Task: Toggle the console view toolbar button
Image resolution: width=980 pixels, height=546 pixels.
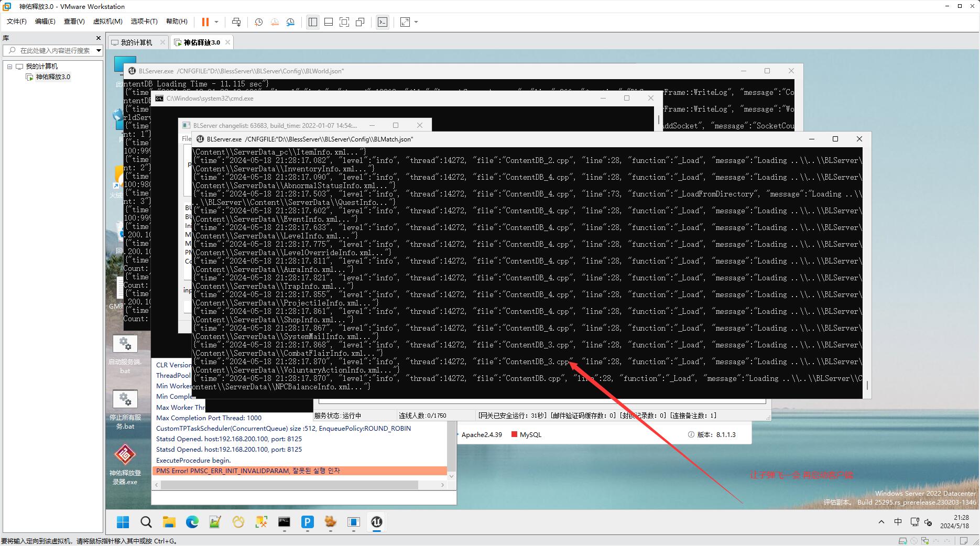Action: pos(383,22)
